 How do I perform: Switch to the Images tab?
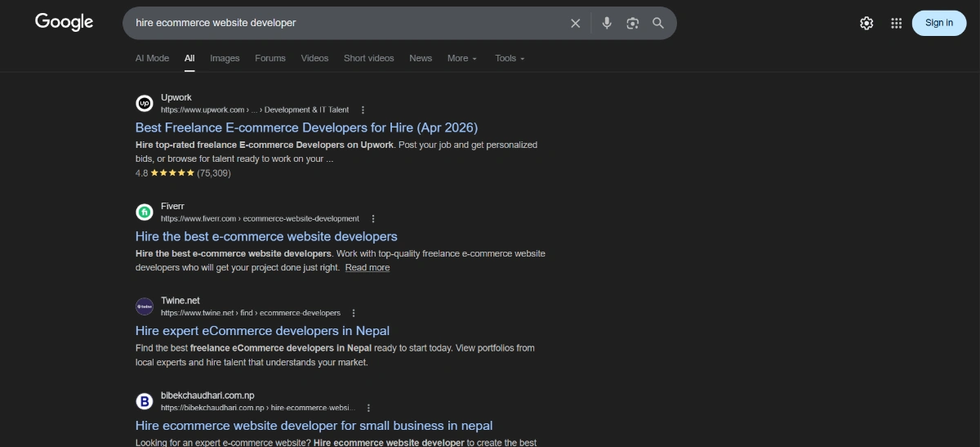(x=225, y=58)
